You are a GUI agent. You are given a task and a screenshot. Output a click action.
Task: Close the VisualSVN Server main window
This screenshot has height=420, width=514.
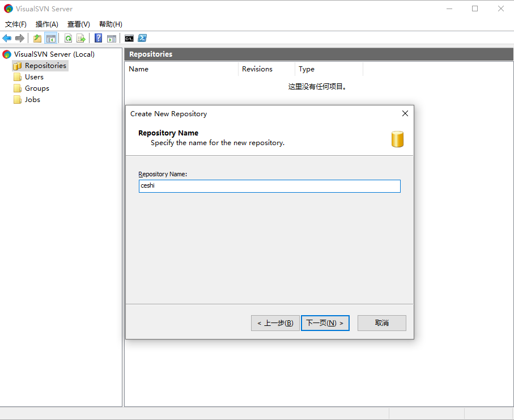[501, 9]
